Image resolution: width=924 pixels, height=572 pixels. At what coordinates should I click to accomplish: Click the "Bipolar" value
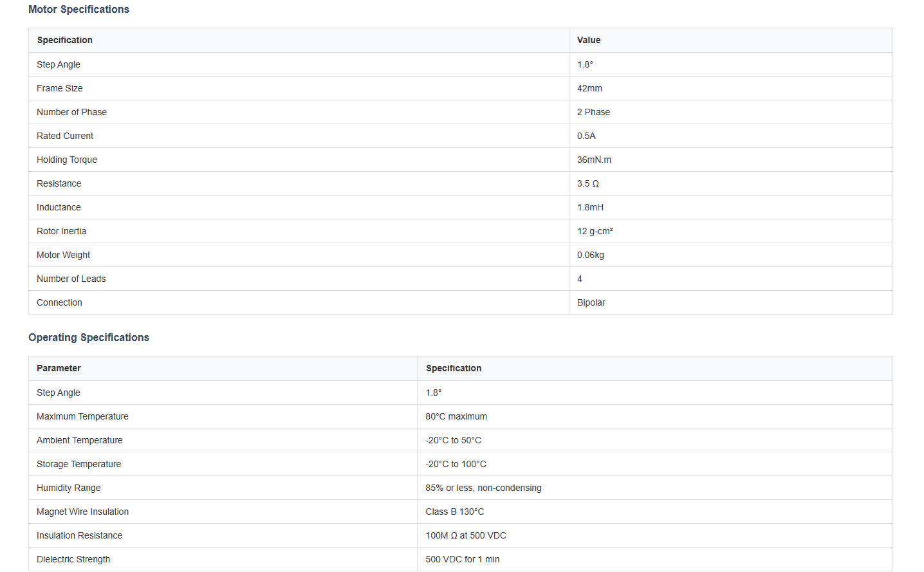tap(591, 302)
